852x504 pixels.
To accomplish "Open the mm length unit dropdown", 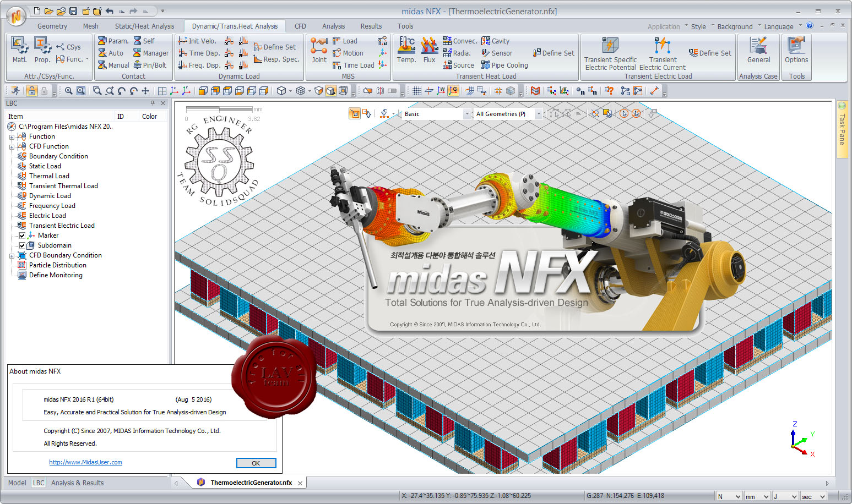I will 757,496.
